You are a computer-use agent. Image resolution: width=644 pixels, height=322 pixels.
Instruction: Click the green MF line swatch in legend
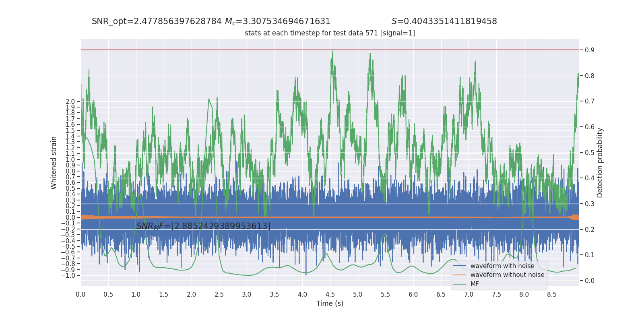[x=459, y=284]
